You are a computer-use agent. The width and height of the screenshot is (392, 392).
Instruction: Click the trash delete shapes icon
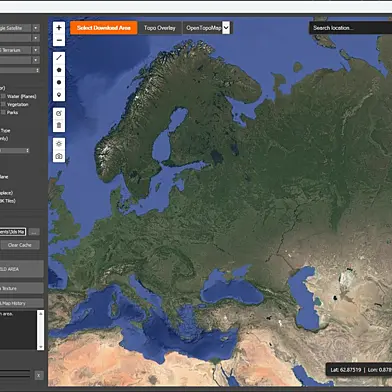click(x=59, y=126)
